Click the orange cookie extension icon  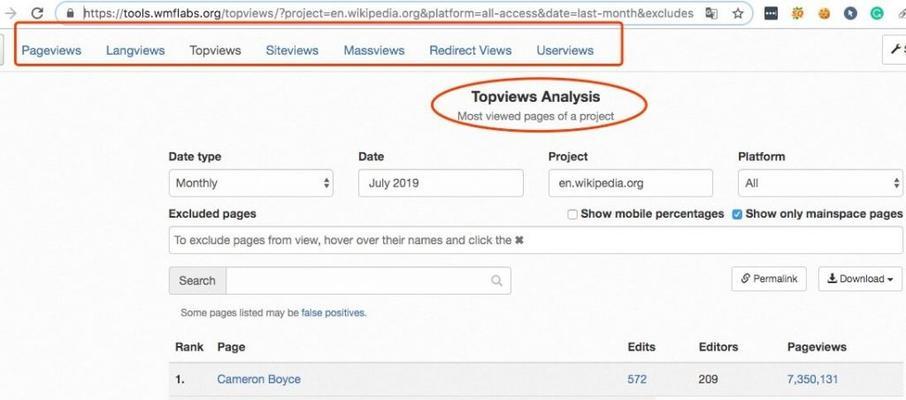(x=824, y=13)
